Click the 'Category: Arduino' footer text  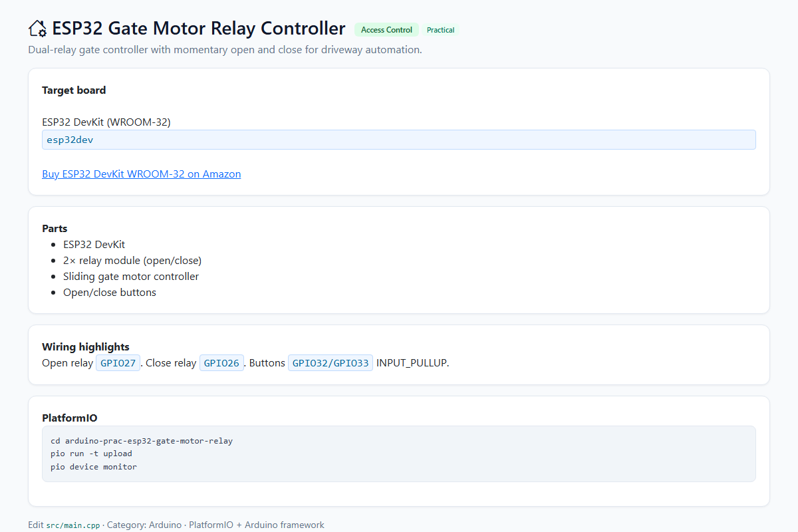(x=144, y=525)
